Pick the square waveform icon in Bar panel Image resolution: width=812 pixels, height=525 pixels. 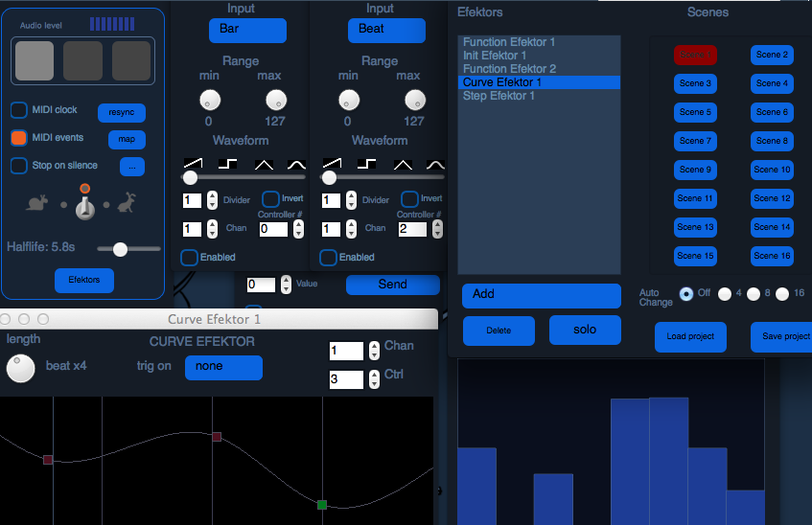(x=228, y=164)
